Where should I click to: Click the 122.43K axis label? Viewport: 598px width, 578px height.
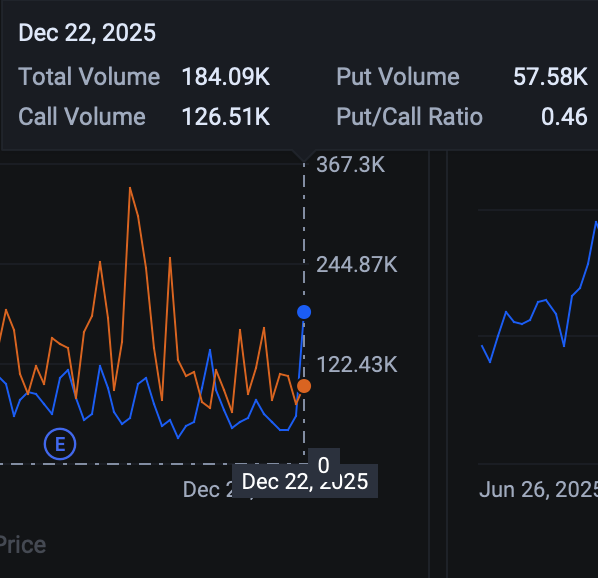[357, 364]
